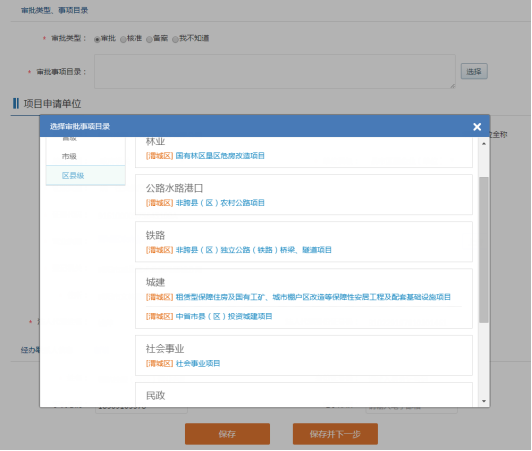
Task: Click the 保存并下一步 button
Action: (335, 434)
